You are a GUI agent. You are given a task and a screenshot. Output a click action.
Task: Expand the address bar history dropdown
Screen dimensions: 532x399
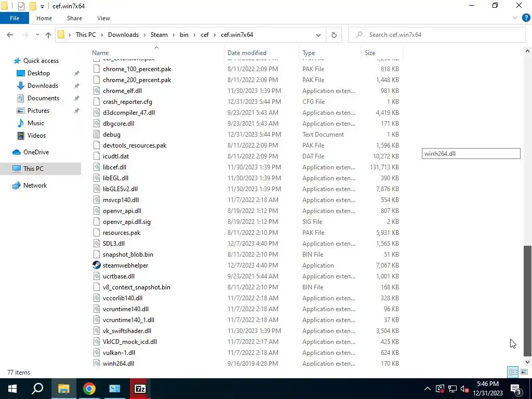318,35
